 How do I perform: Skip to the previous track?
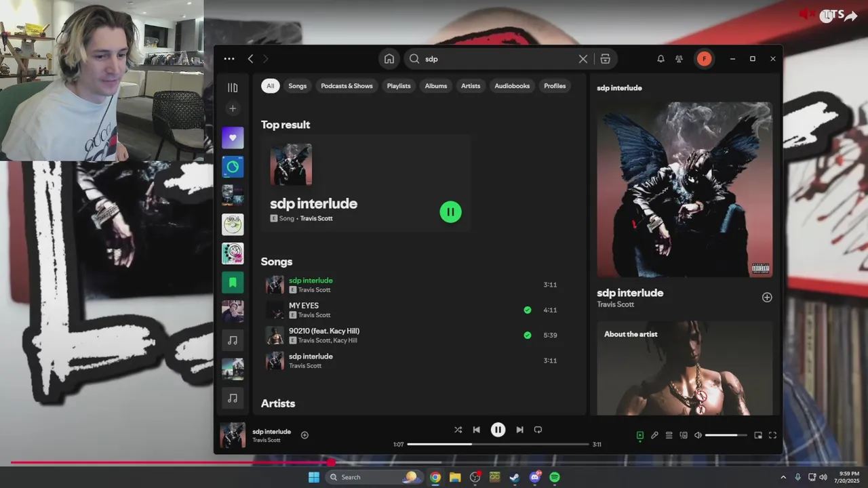(x=476, y=430)
